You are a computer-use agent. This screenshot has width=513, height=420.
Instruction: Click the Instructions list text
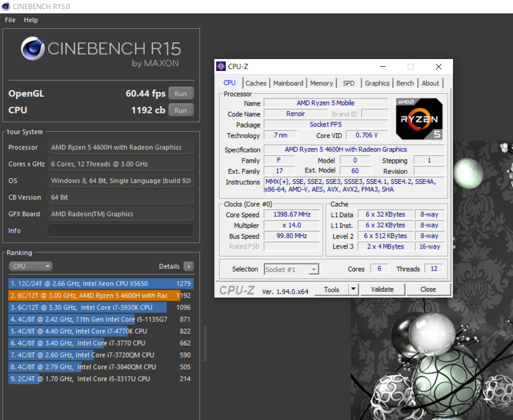pyautogui.click(x=354, y=185)
